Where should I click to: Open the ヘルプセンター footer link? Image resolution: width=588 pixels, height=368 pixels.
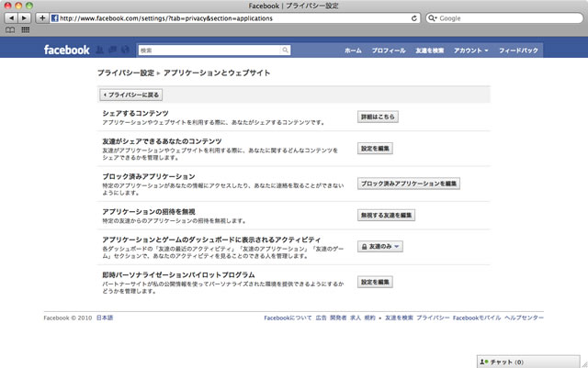pyautogui.click(x=524, y=318)
